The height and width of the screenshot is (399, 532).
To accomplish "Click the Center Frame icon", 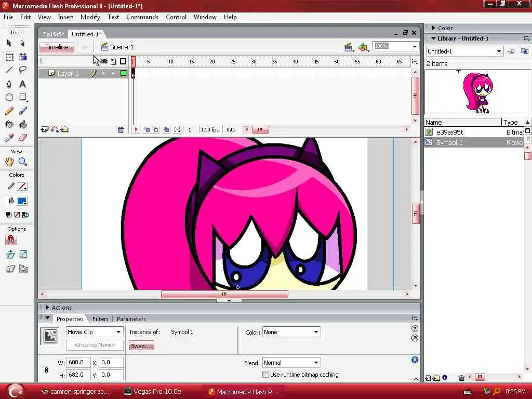I will pyautogui.click(x=136, y=129).
